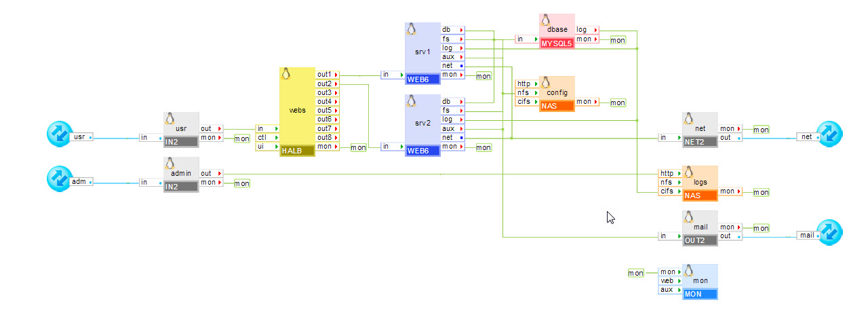Click the out8 terminal on webs
The width and height of the screenshot is (868, 317).
(328, 138)
